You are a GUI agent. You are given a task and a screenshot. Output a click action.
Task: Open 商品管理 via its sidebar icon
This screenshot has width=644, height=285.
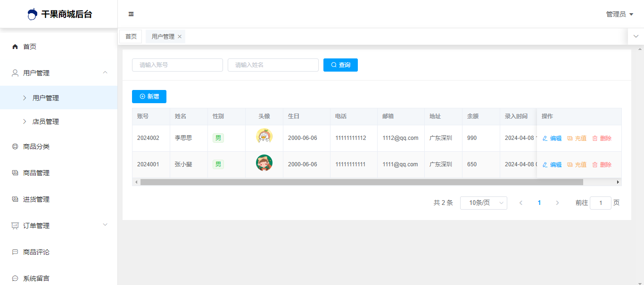(15, 173)
